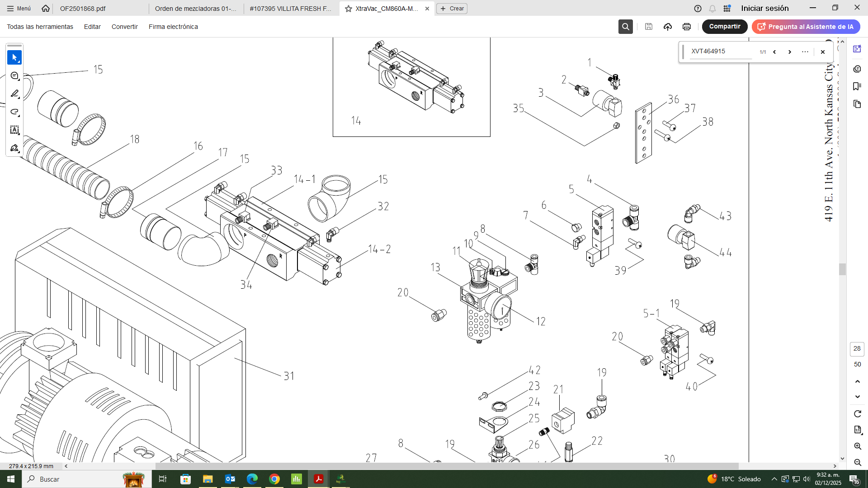The height and width of the screenshot is (488, 868).
Task: Select the freehand draw tool
Action: click(x=14, y=112)
